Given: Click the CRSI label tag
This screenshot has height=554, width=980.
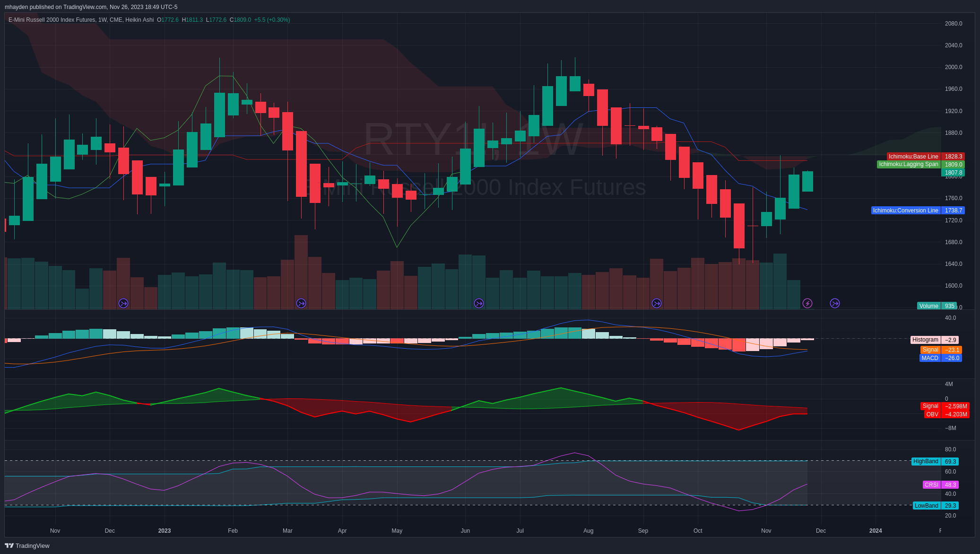Looking at the screenshot, I should (932, 485).
